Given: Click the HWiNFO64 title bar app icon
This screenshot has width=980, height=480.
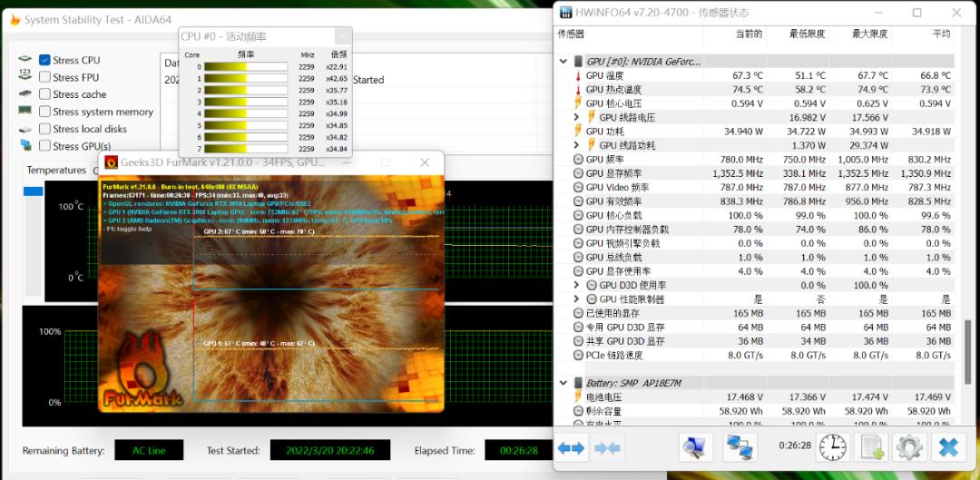Looking at the screenshot, I should pos(565,13).
